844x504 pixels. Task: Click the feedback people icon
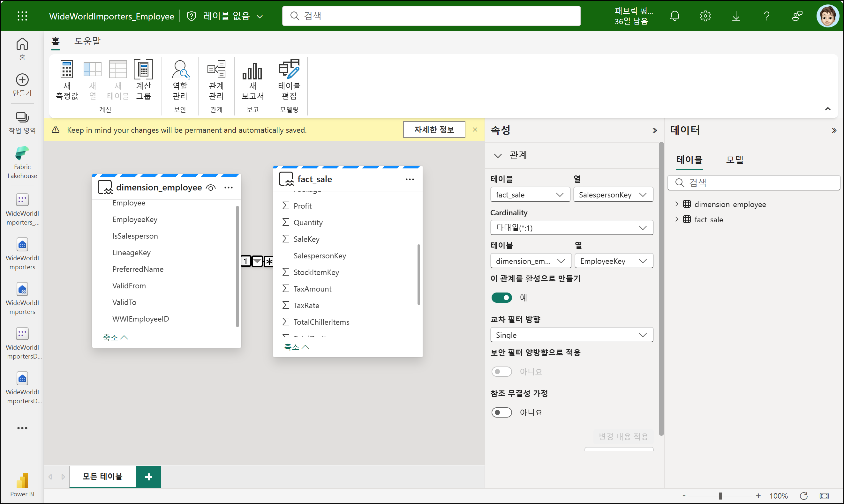click(797, 16)
